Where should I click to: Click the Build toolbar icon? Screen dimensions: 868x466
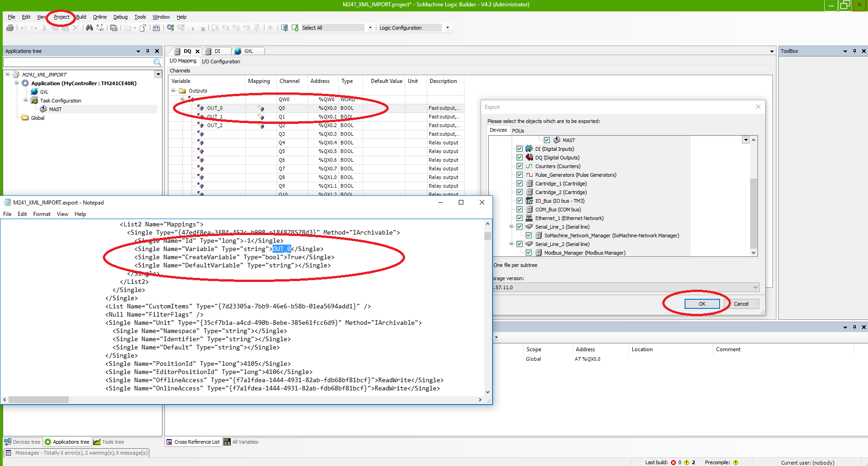157,28
